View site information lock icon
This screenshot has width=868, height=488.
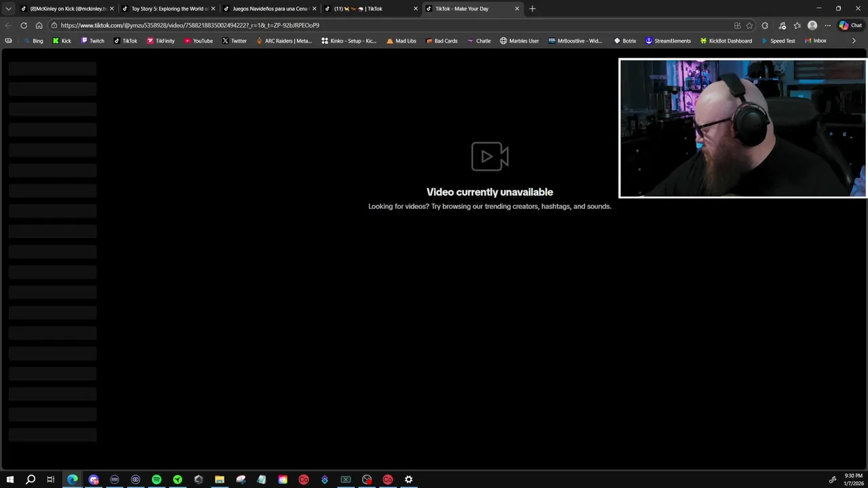[54, 25]
